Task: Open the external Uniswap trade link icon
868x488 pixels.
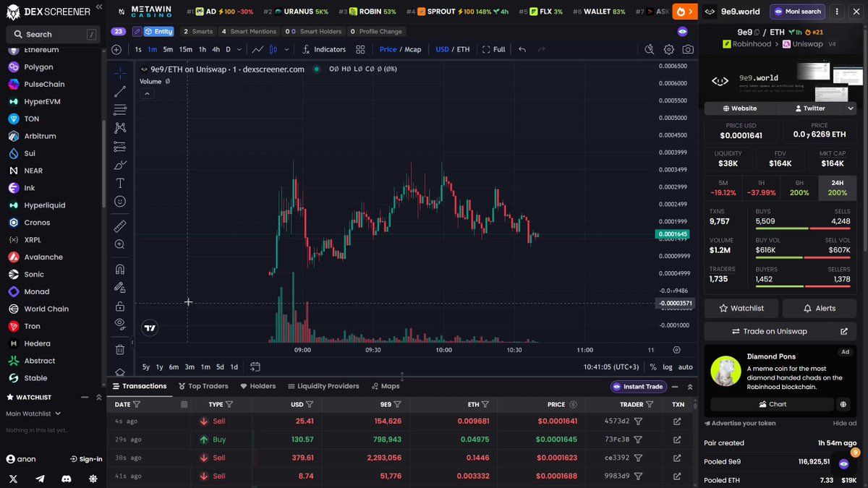Action: [843, 331]
